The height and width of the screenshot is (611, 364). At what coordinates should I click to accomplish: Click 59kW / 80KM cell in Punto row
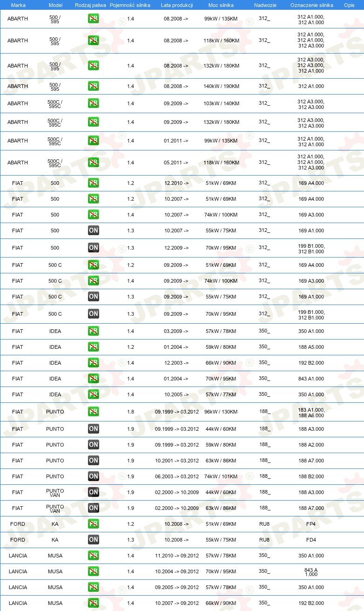(222, 445)
